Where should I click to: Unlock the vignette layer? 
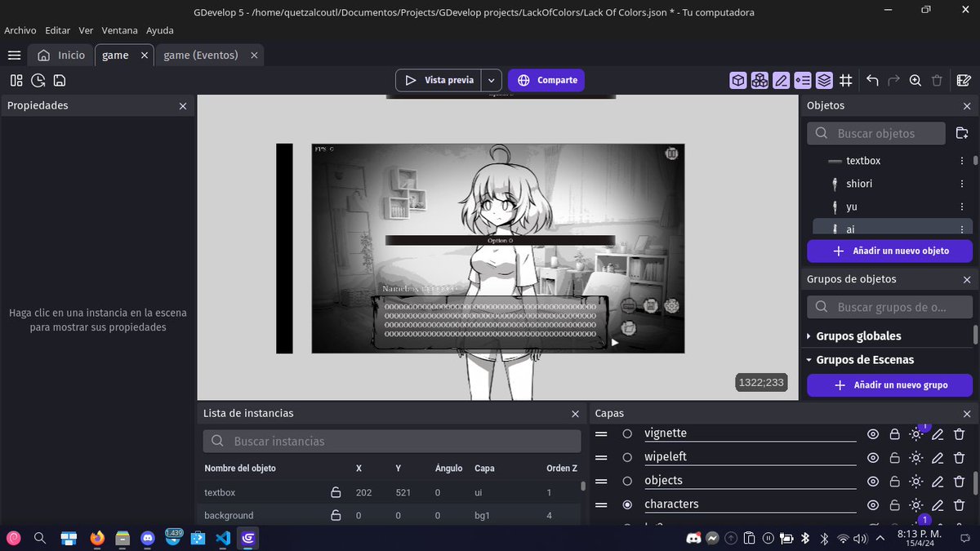(894, 434)
